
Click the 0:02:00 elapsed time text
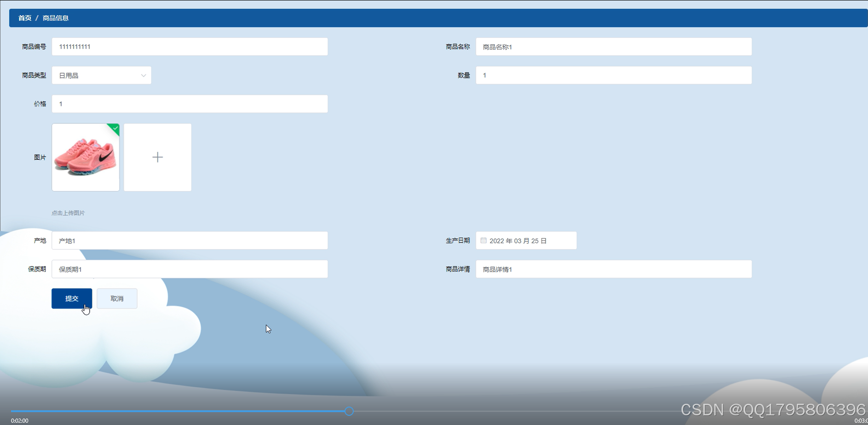pyautogui.click(x=20, y=420)
